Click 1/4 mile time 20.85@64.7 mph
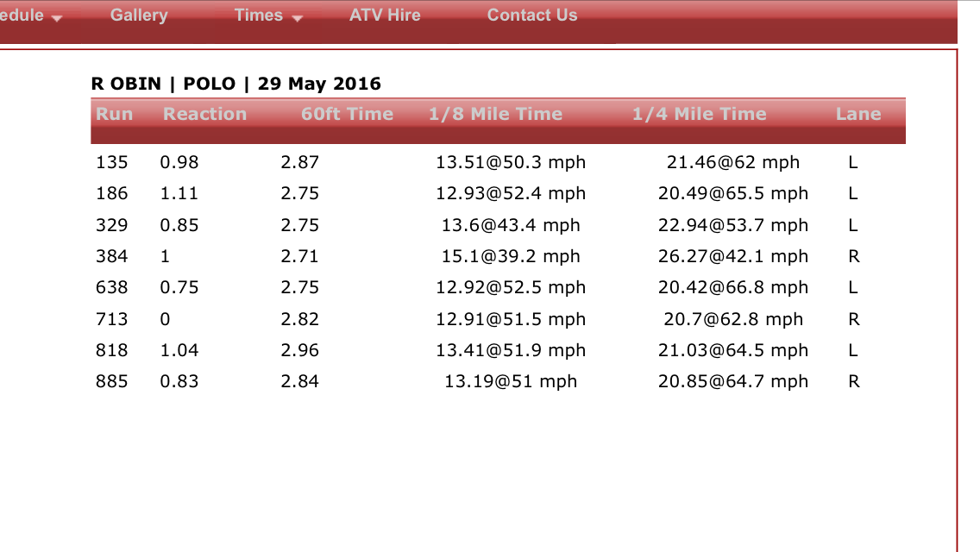This screenshot has height=552, width=980. [x=733, y=381]
